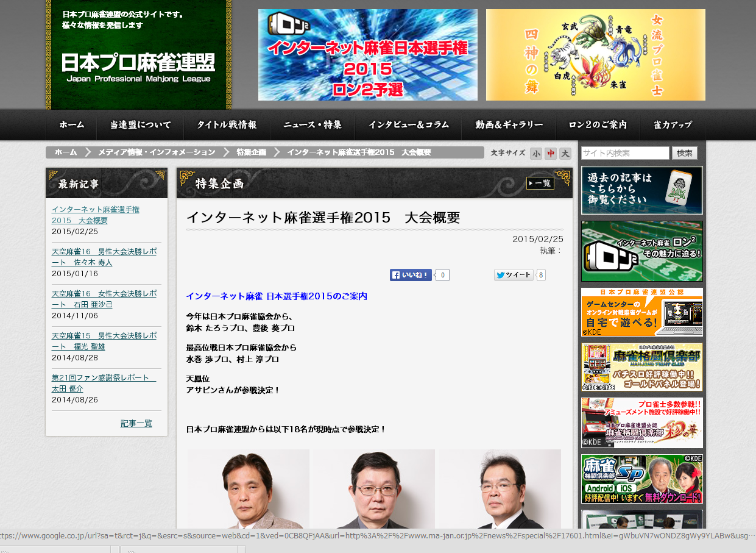Click the サイト内検索 search input field

click(625, 153)
